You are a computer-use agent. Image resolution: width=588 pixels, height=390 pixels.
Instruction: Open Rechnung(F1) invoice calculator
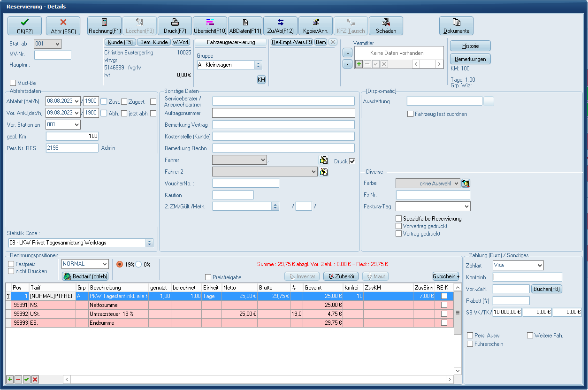104,26
